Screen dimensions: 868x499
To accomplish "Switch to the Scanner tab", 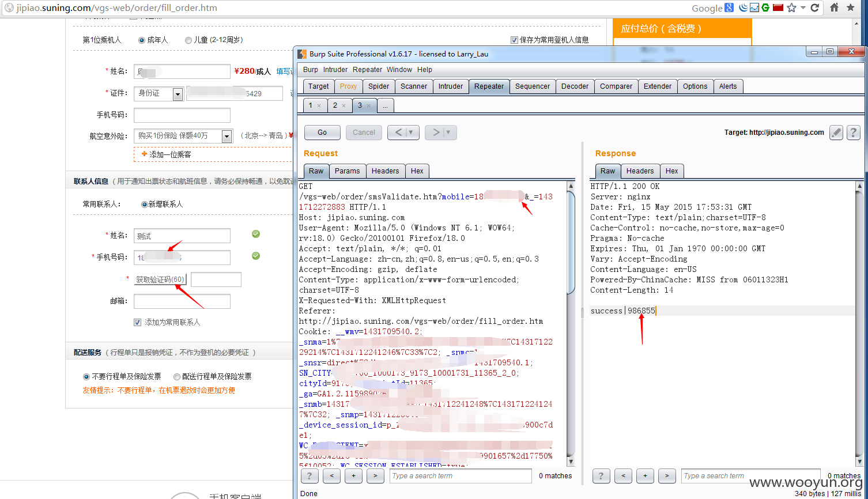I will click(414, 86).
